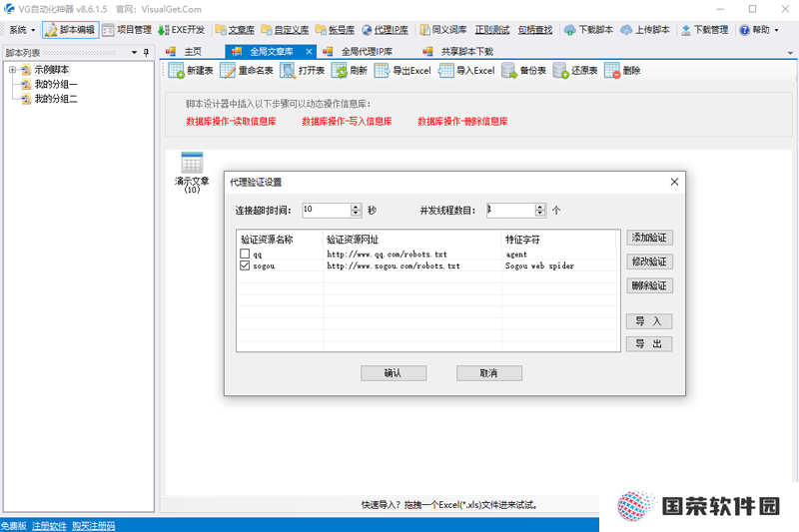
Task: Click the 删除 delete table icon
Action: click(x=612, y=71)
